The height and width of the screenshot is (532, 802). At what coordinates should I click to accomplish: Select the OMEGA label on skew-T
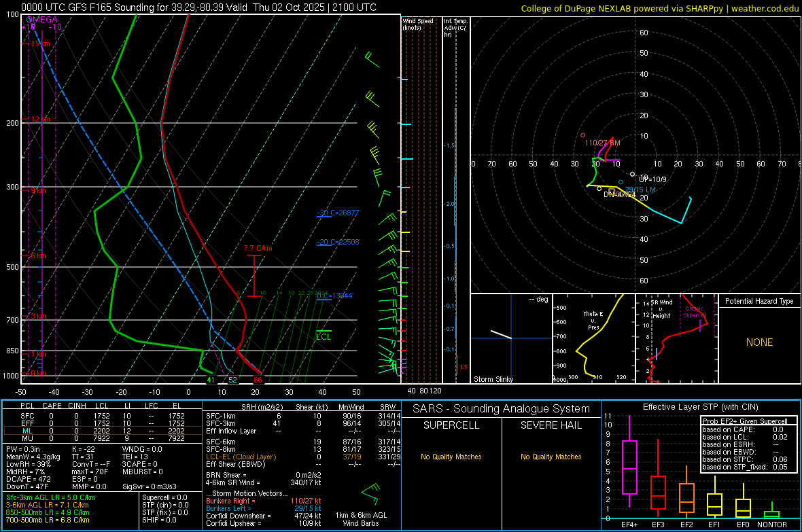41,20
